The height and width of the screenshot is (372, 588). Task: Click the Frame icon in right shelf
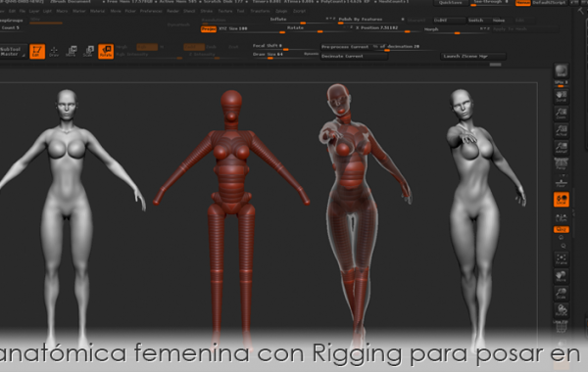(561, 258)
